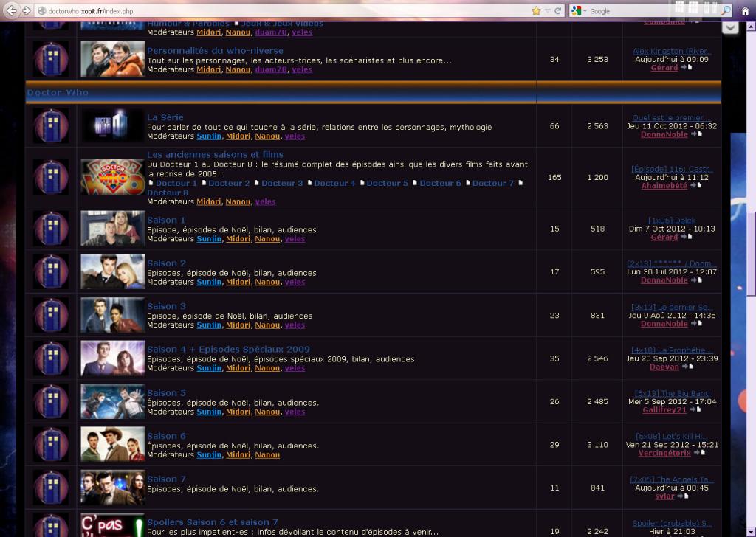756x537 pixels.
Task: Click the TARDIS icon beside Les anciennes saisons
Action: 51,177
